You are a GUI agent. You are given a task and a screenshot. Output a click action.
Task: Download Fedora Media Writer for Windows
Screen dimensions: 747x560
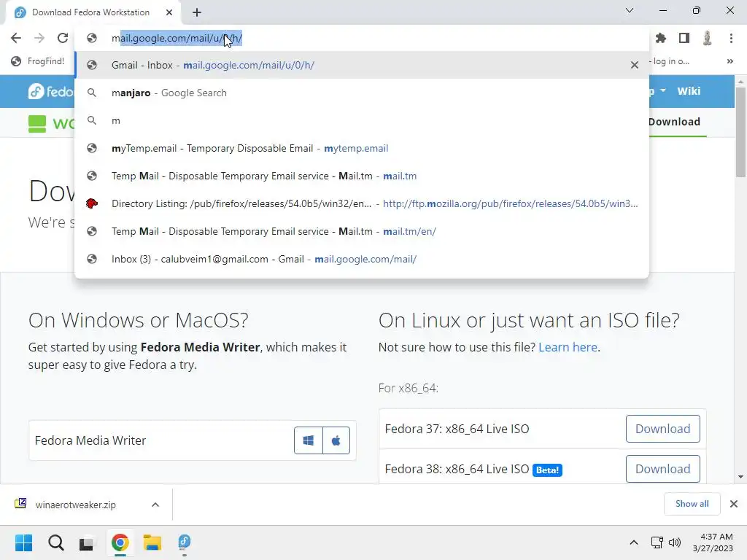click(x=309, y=440)
